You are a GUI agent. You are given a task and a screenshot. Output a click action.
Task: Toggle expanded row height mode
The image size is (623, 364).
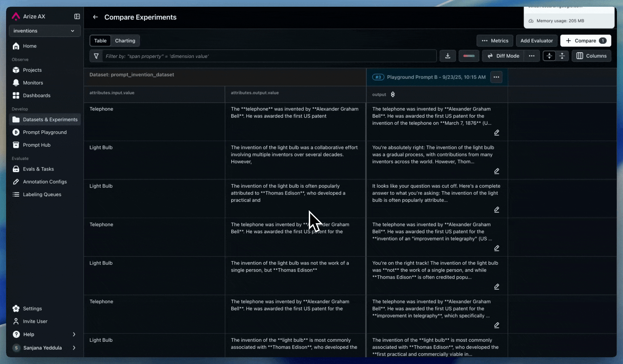pos(562,56)
